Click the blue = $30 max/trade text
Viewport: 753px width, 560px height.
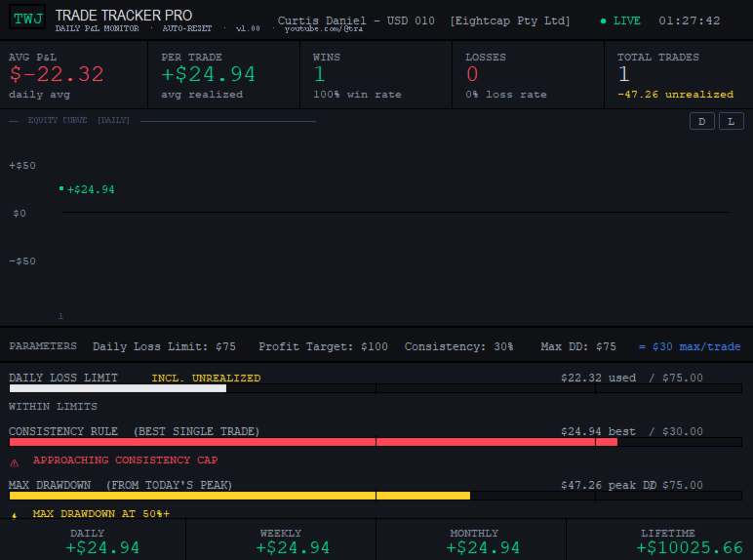tap(690, 346)
